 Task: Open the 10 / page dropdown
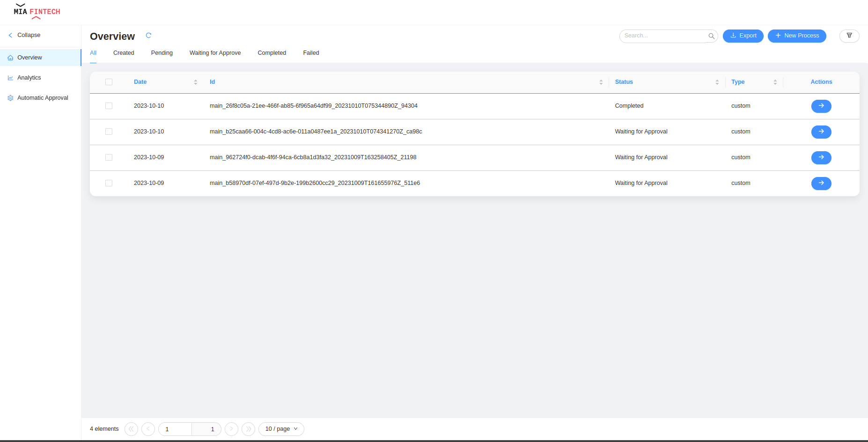(x=281, y=429)
